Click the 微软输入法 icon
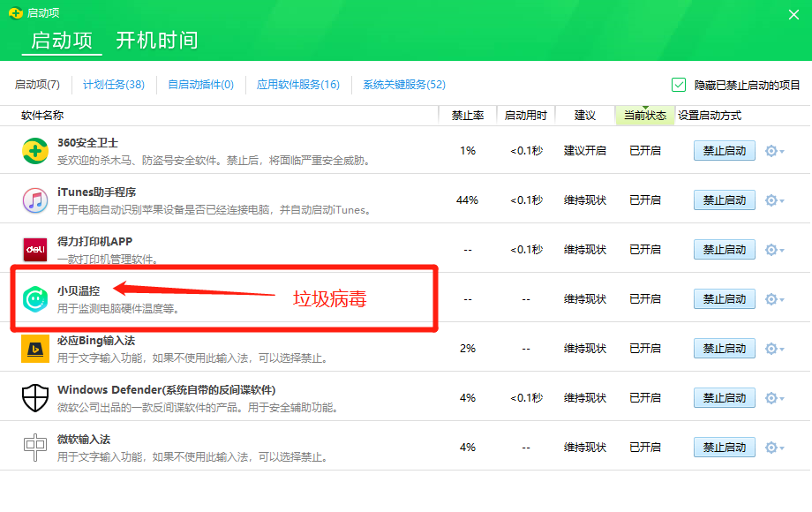 pos(35,448)
